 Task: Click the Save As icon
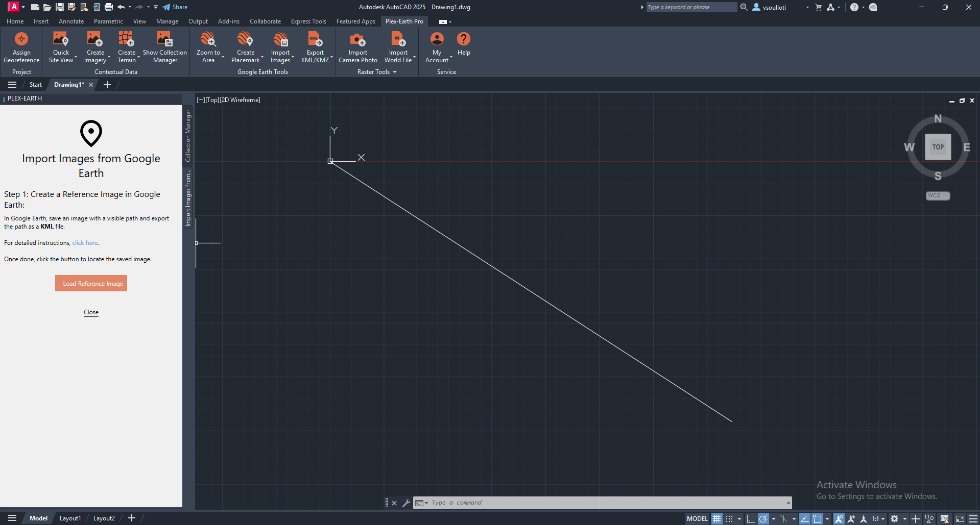pos(72,7)
